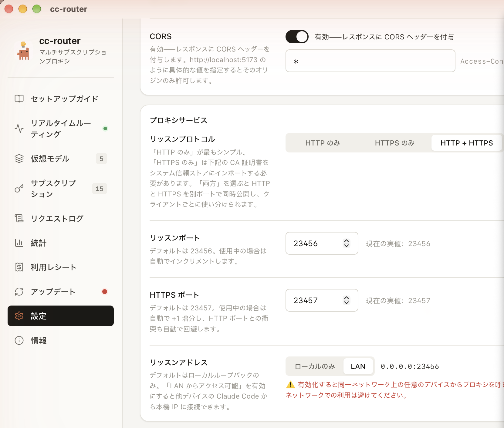Screen dimensions: 504x428
Task: Increment the リッスンポート value with up arrow
Action: coord(347,241)
